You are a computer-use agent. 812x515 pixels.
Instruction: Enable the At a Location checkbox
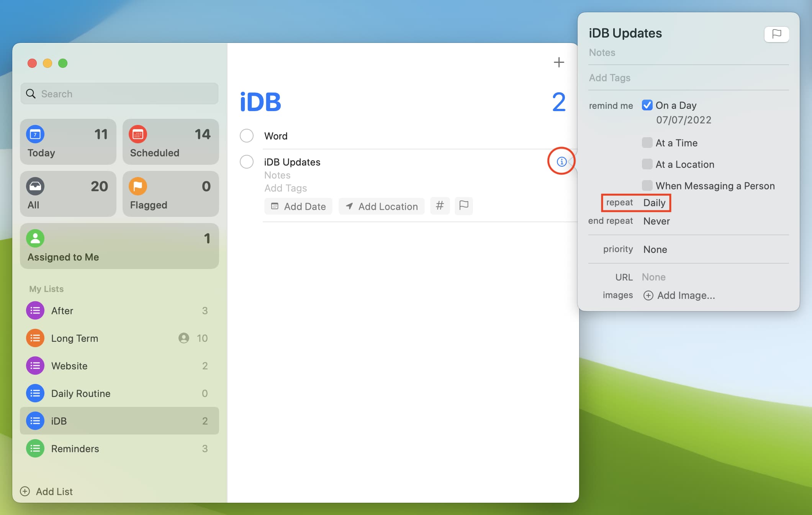(647, 164)
